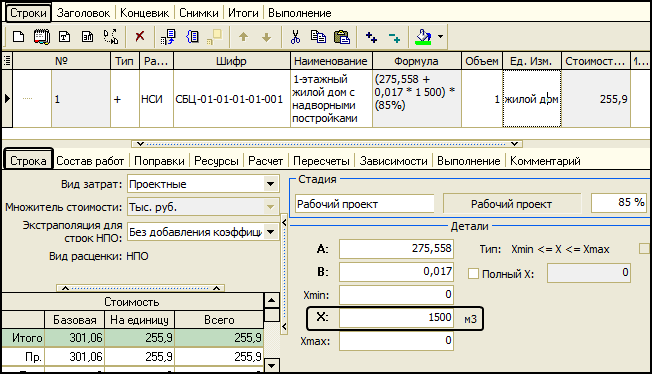Click the Ед. Изм. column header
The width and height of the screenshot is (652, 374).
(x=531, y=61)
